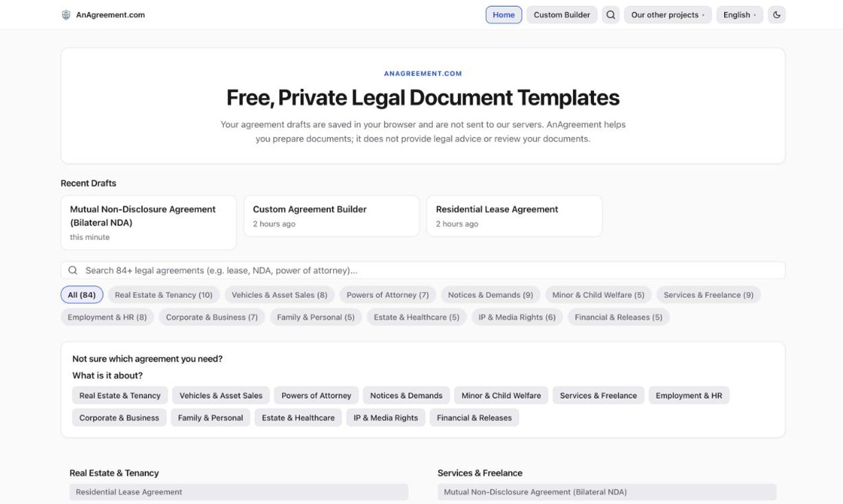Choose Vehicles & Asset Sales in the helper panel
The image size is (843, 504).
(221, 396)
